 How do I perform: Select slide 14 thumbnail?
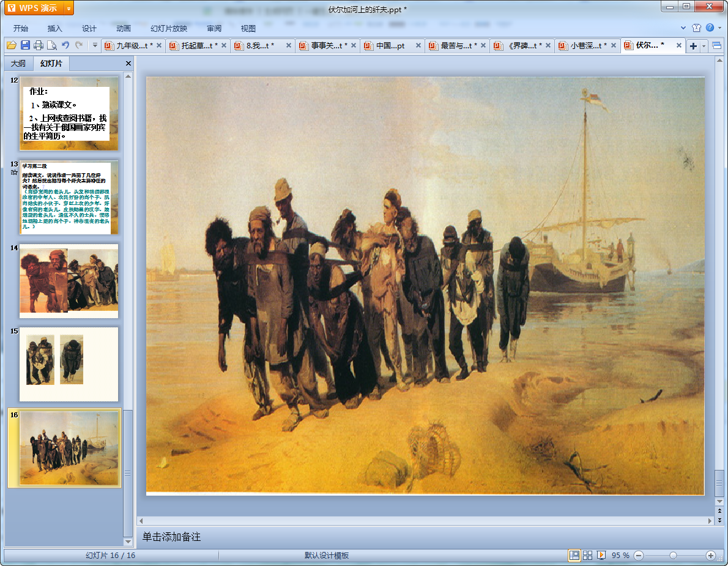click(69, 281)
